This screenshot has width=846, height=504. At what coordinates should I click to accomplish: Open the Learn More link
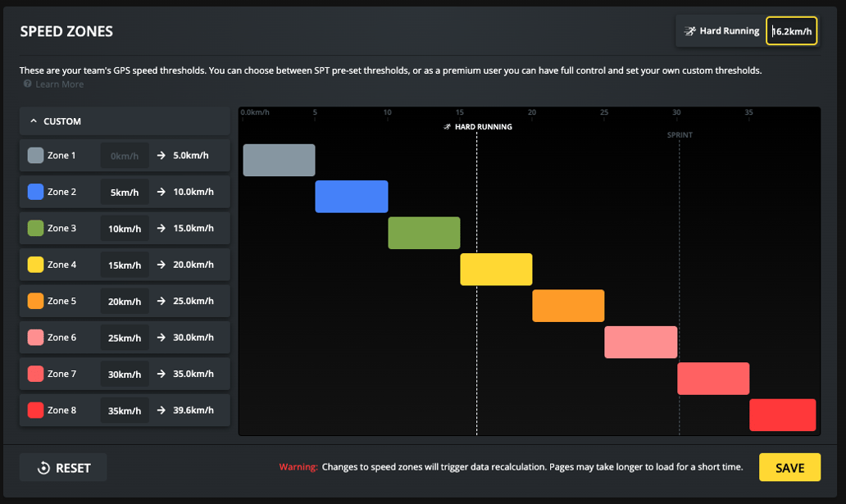coord(59,84)
